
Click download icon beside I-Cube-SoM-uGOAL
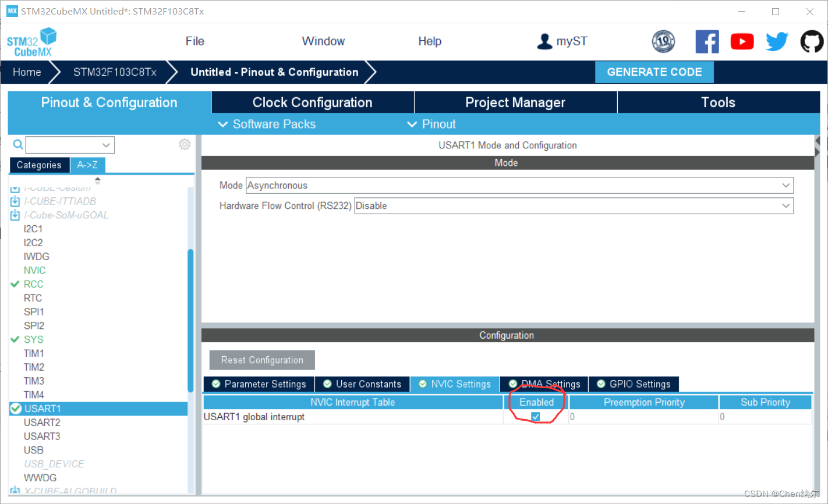click(x=15, y=215)
